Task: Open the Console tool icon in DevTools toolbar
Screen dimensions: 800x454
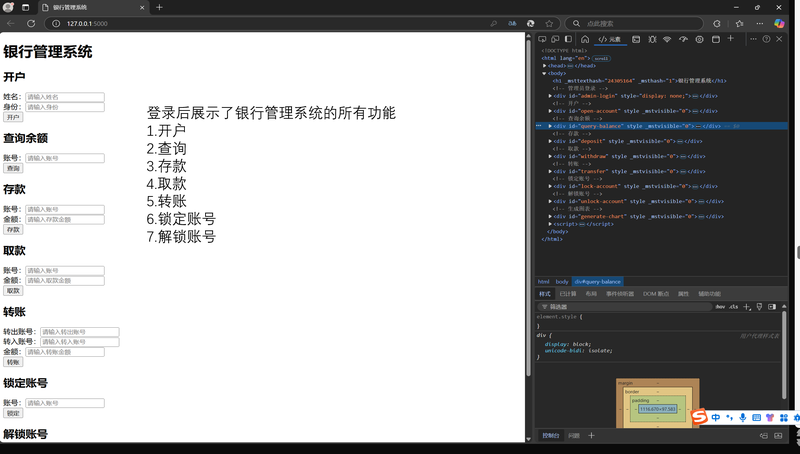Action: click(636, 39)
